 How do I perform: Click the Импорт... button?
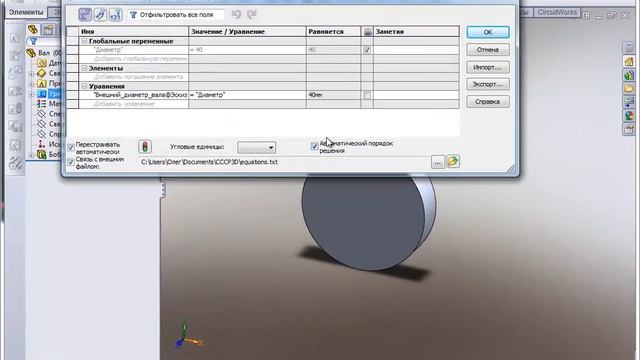pos(488,67)
